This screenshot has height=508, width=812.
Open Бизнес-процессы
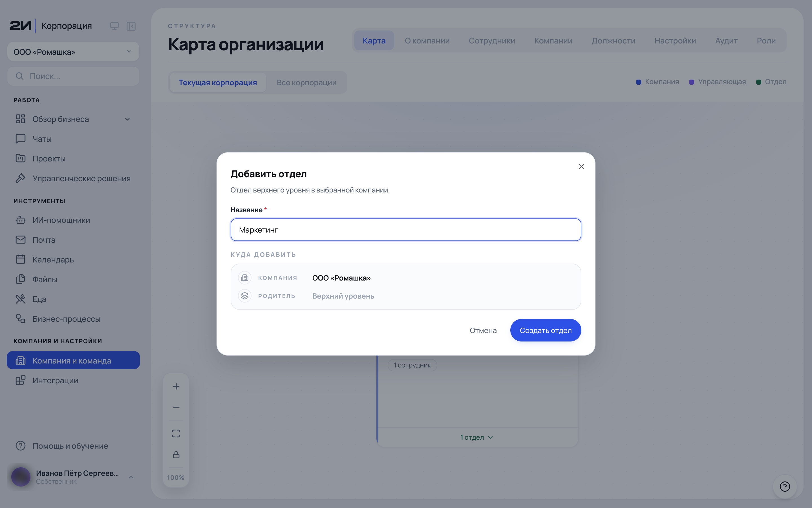click(73, 319)
